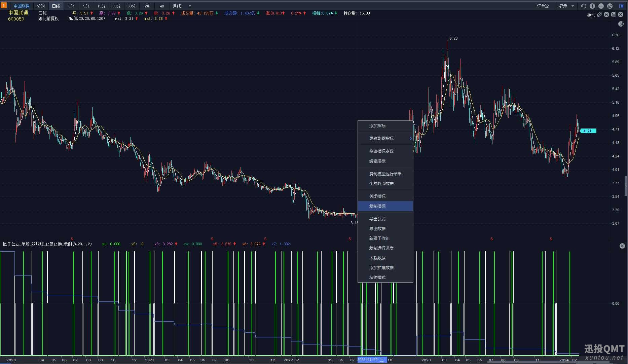Click the 等比前复权 adjustment label

click(48, 19)
